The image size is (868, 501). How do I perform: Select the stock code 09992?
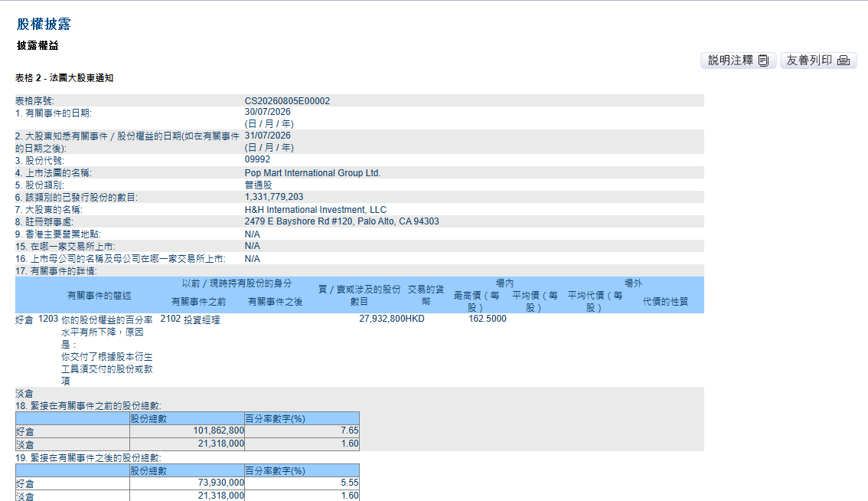pyautogui.click(x=257, y=159)
